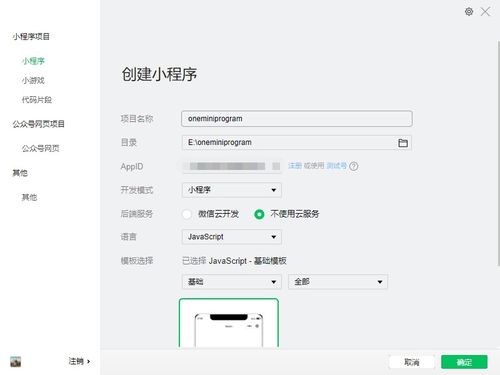
Task: Click the 测试号 link beside AppID
Action: pos(337,166)
